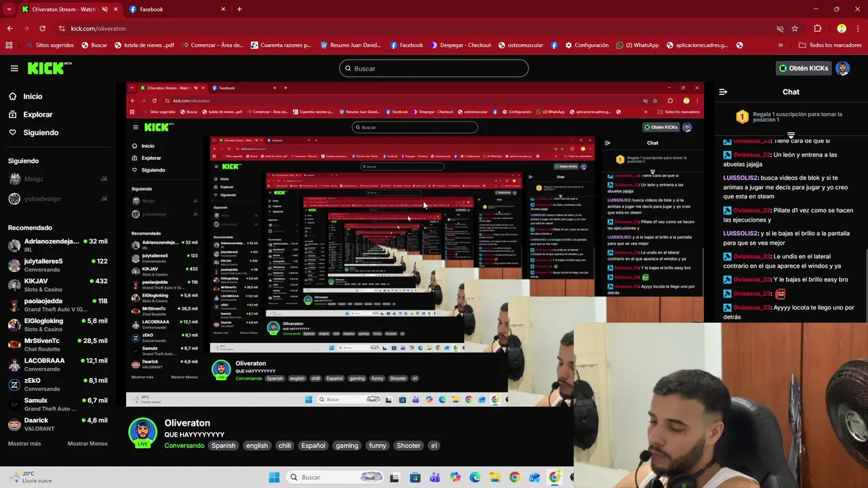
Task: View site information icon beside kick.com URL
Action: coord(62,28)
